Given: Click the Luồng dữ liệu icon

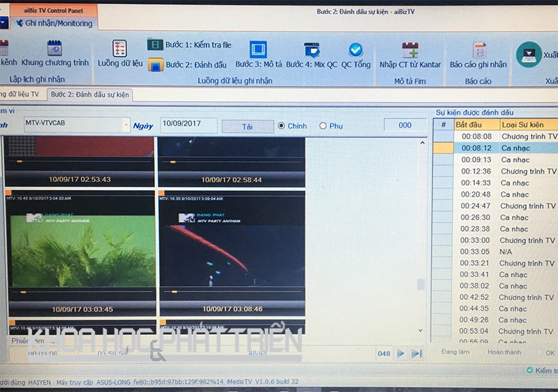Looking at the screenshot, I should 120,49.
